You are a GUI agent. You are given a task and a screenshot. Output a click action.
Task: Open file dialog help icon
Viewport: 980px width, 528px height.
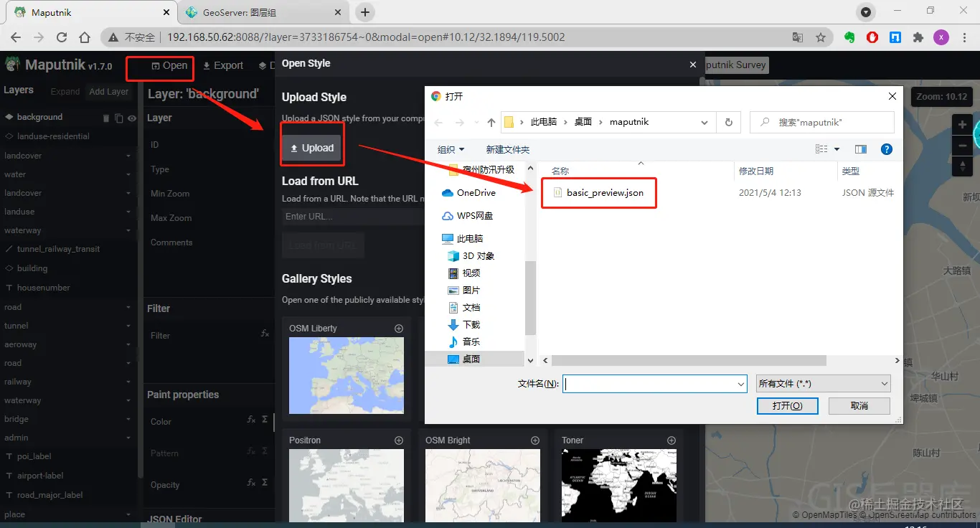click(x=887, y=149)
